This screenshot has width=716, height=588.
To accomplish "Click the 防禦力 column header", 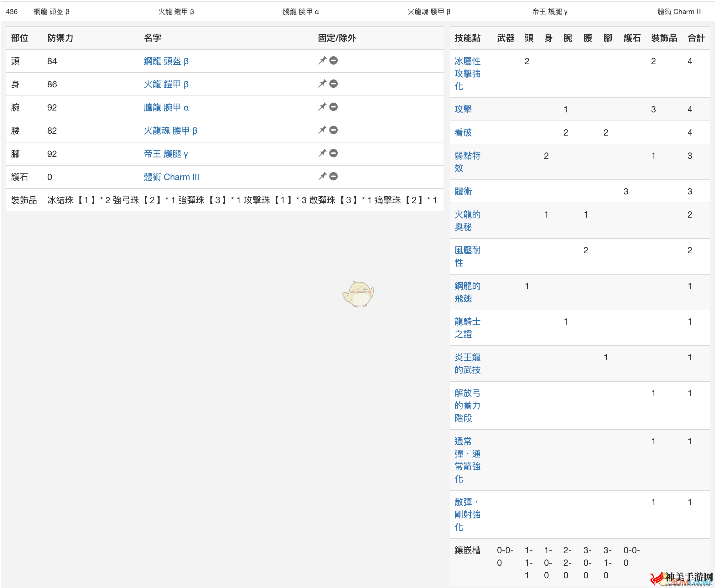I will 60,38.
